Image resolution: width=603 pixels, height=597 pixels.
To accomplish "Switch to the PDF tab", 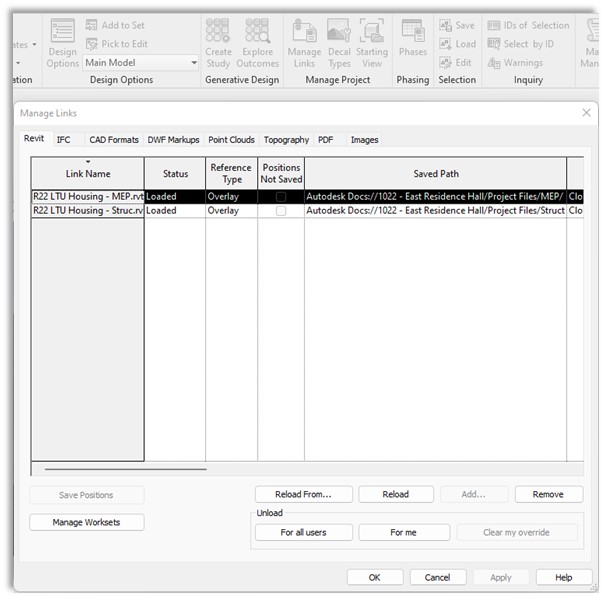I will pyautogui.click(x=325, y=140).
